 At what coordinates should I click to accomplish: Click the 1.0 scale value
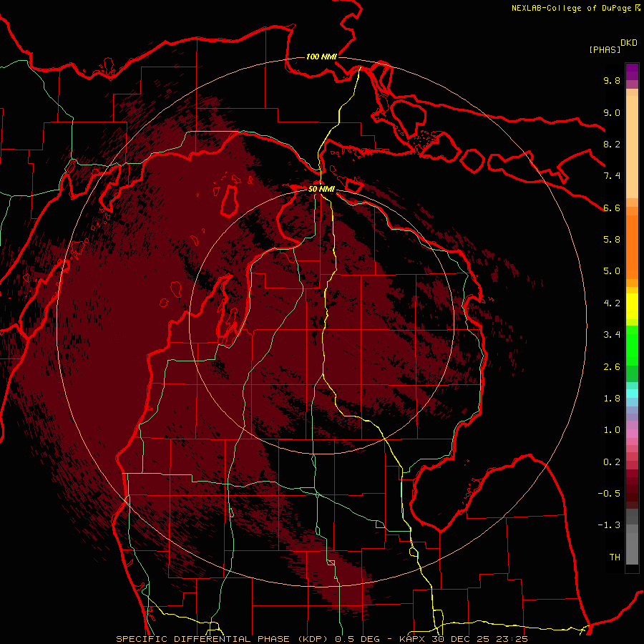click(x=612, y=430)
